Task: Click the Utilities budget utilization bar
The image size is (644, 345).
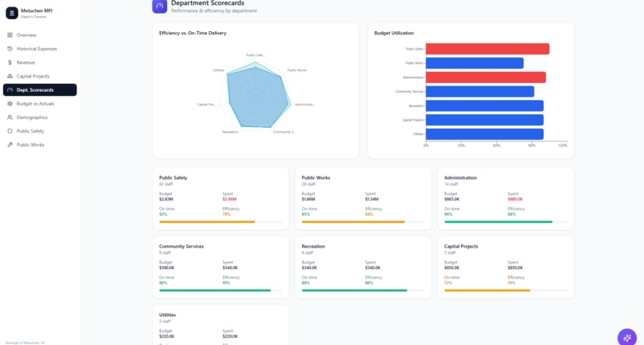Action: [485, 134]
